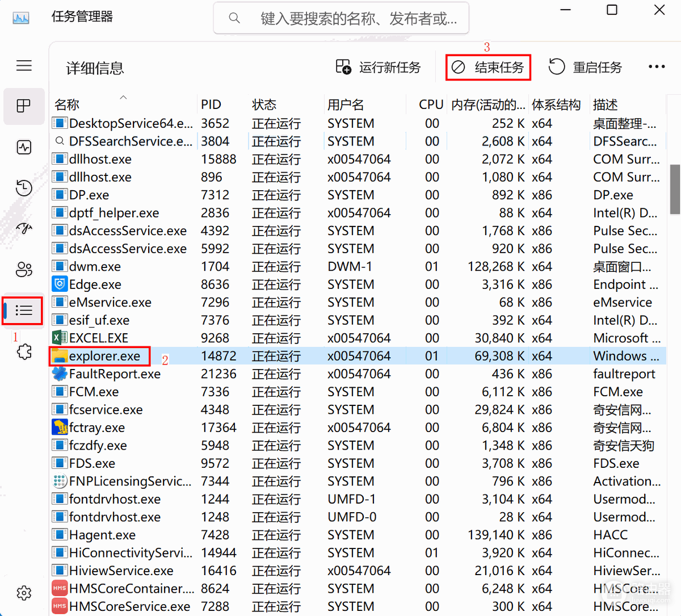Open the more options ellipsis menu
This screenshot has width=681, height=616.
[657, 67]
